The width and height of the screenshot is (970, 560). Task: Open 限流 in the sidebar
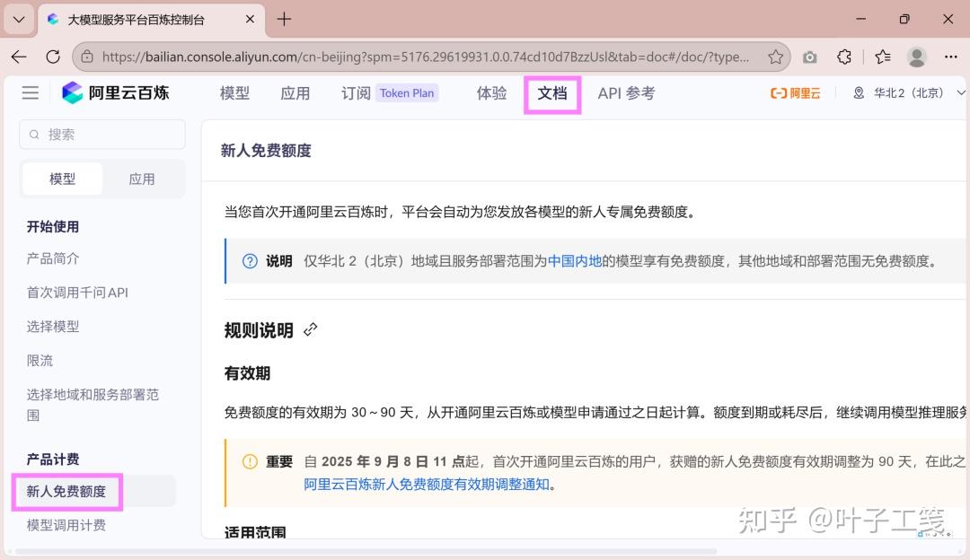point(40,361)
